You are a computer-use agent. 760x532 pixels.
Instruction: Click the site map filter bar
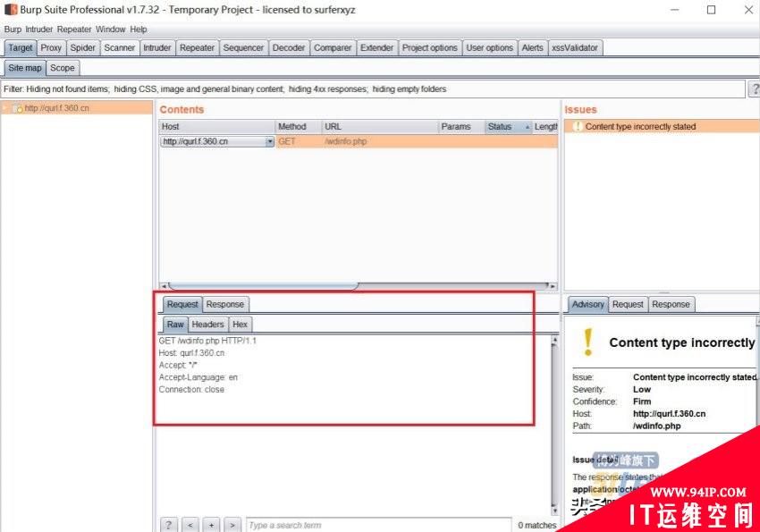pyautogui.click(x=372, y=89)
